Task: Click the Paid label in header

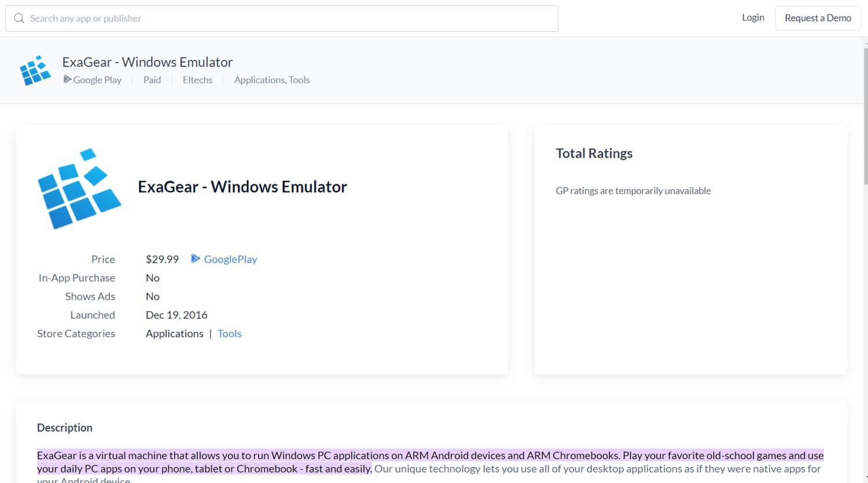Action: 152,80
